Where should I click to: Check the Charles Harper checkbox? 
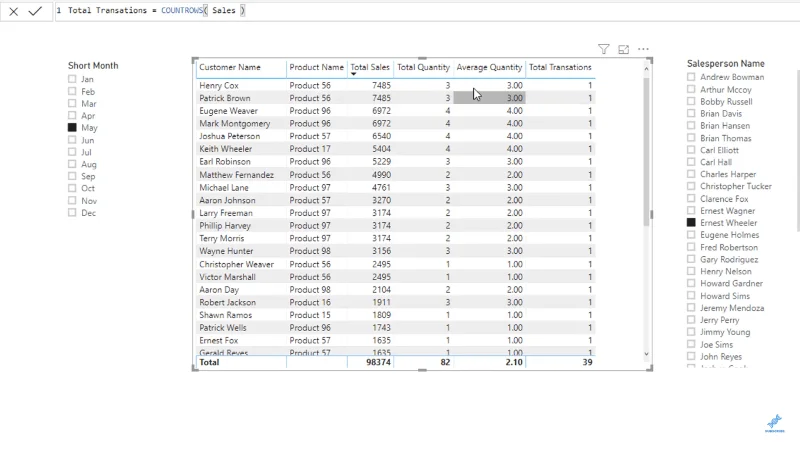pyautogui.click(x=691, y=174)
